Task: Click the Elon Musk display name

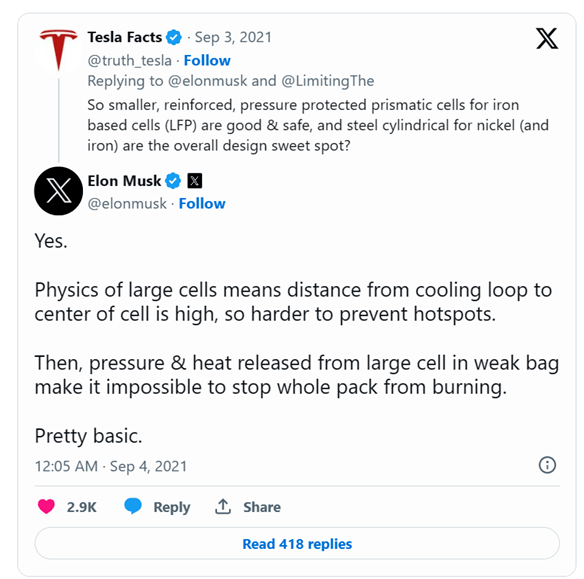Action: tap(124, 181)
